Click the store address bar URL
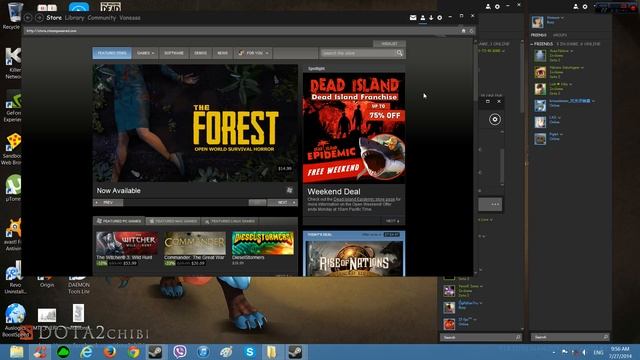 pos(51,31)
